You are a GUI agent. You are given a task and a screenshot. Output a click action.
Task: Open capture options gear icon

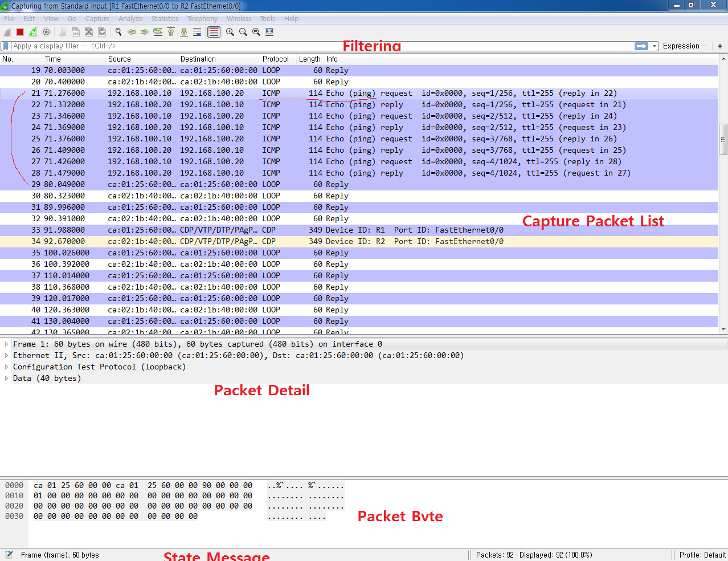(x=46, y=32)
